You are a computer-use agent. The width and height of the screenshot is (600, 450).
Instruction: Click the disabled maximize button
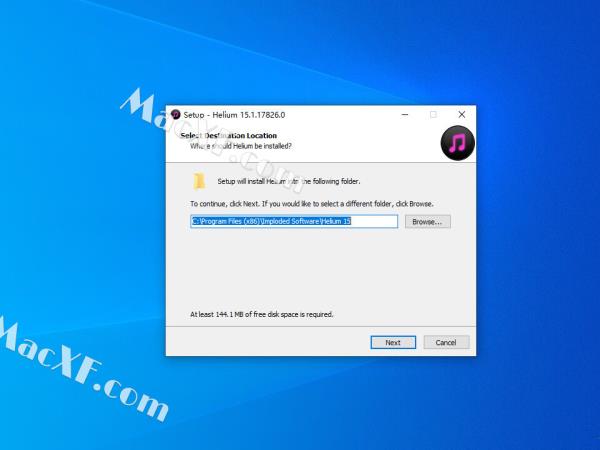tap(433, 114)
